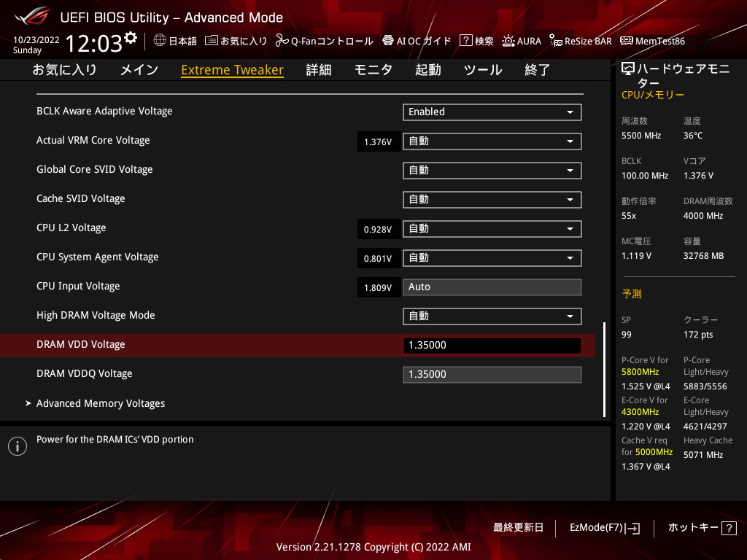Click the 0.928V L2 voltage readout

coord(379,230)
